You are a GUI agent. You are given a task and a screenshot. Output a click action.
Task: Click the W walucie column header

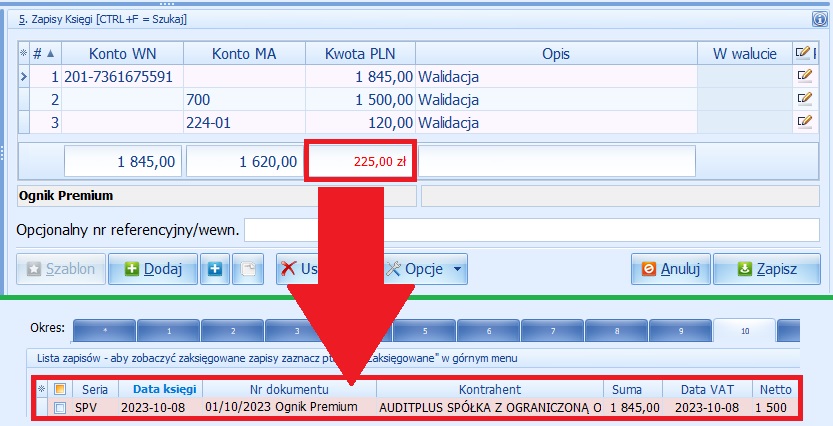coord(745,53)
